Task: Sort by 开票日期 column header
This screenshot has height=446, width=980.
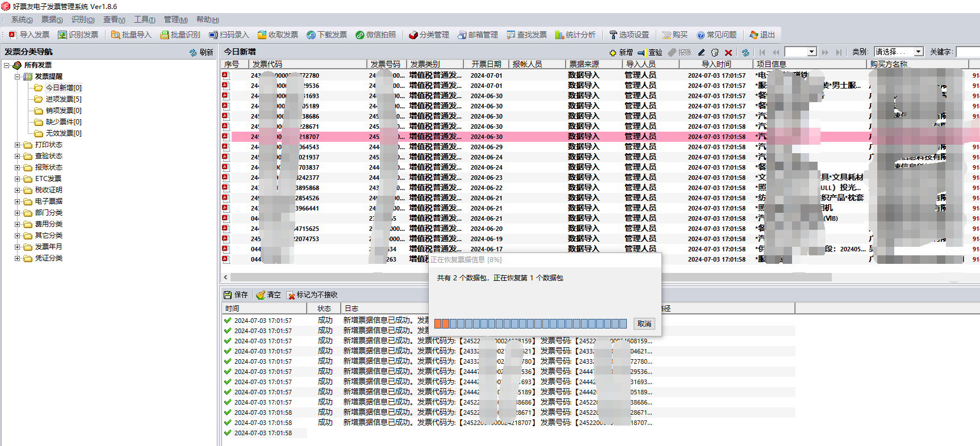Action: point(487,64)
